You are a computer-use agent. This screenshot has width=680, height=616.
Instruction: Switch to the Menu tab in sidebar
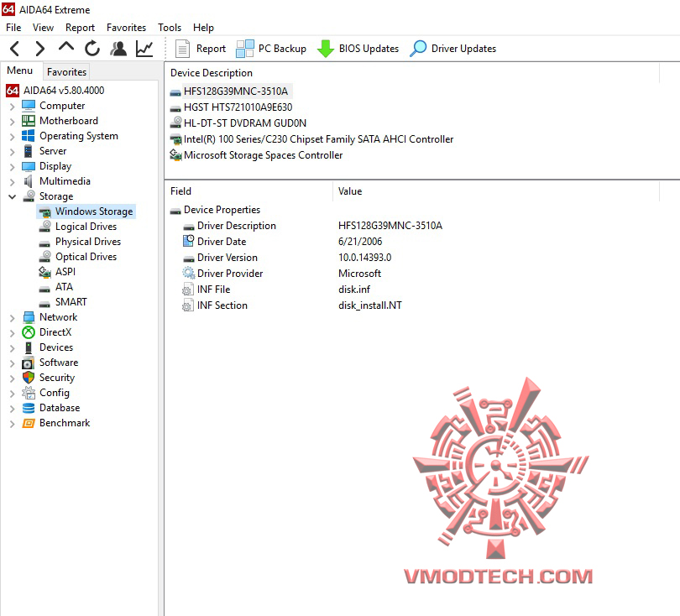[20, 70]
